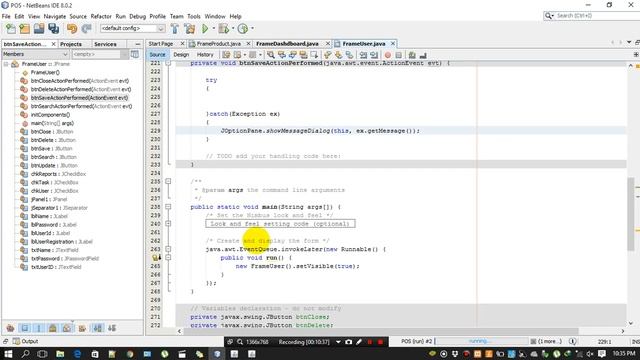640x360 pixels.
Task: Click the New Project toolbar icon
Action: click(x=24, y=29)
